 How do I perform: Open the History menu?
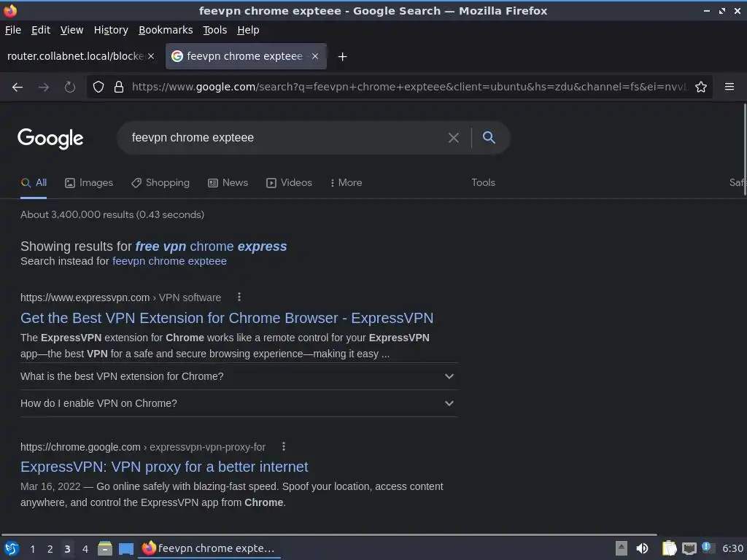(x=111, y=30)
